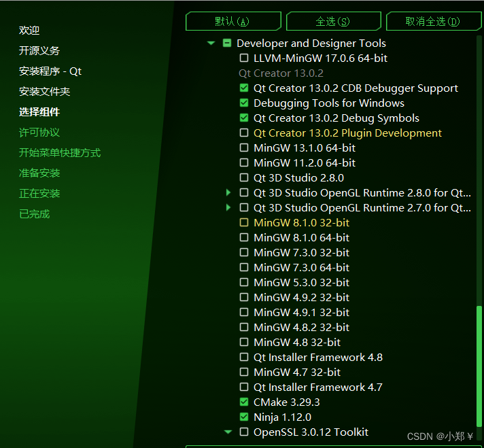This screenshot has width=484, height=448.
Task: Go to the 安装文件夹 step
Action: coord(44,91)
